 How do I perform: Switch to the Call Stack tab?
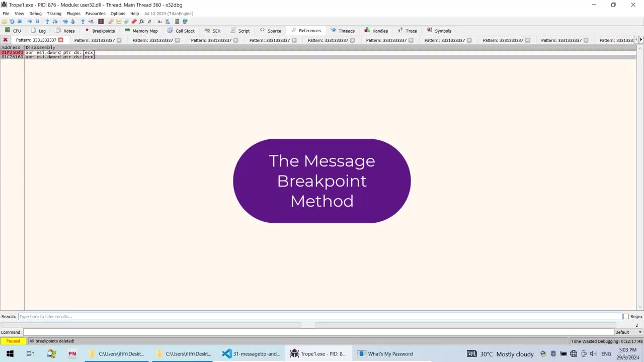181,31
